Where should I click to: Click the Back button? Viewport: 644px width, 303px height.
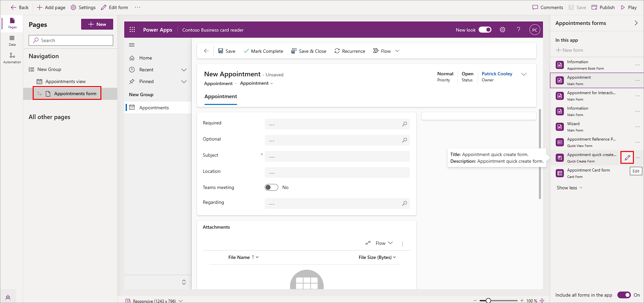pyautogui.click(x=20, y=7)
